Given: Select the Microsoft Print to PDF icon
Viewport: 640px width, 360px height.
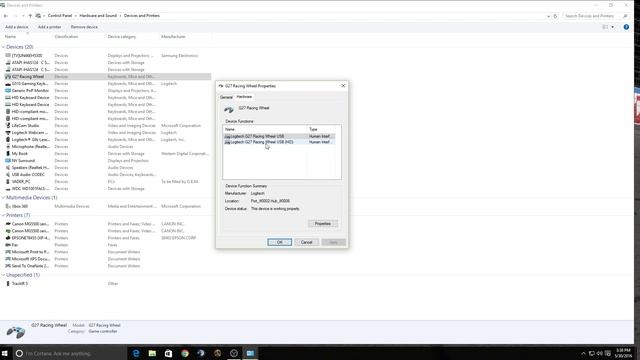Looking at the screenshot, I should tap(8, 252).
